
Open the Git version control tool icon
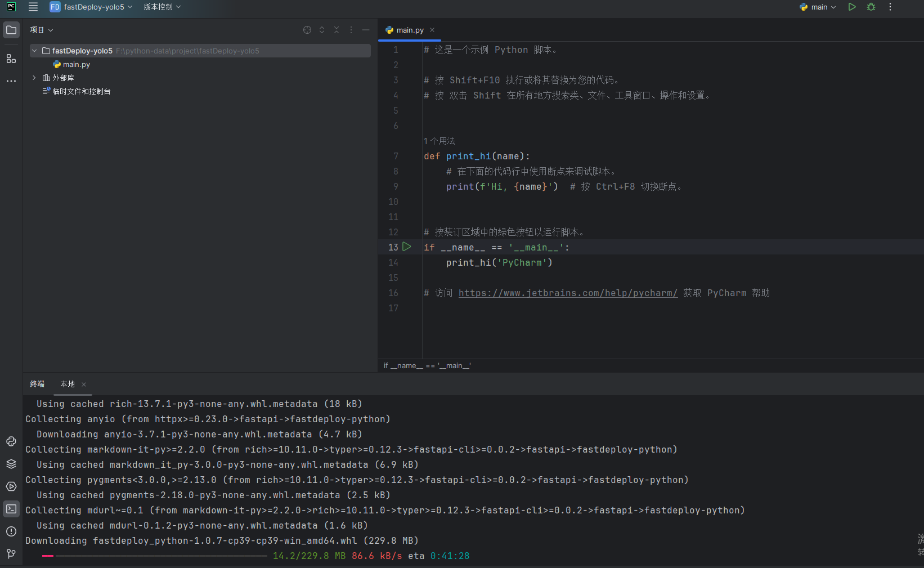click(x=11, y=554)
